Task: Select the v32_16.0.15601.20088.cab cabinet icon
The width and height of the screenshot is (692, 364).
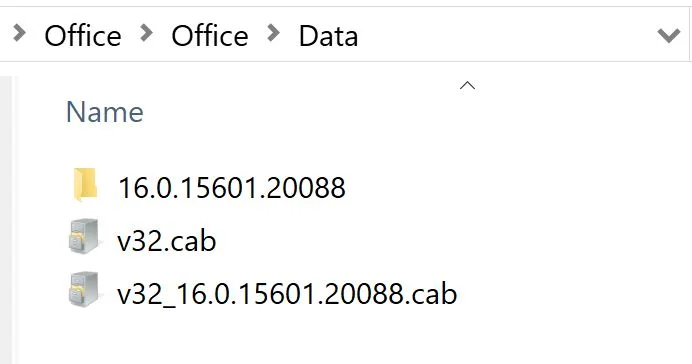Action: 84,289
